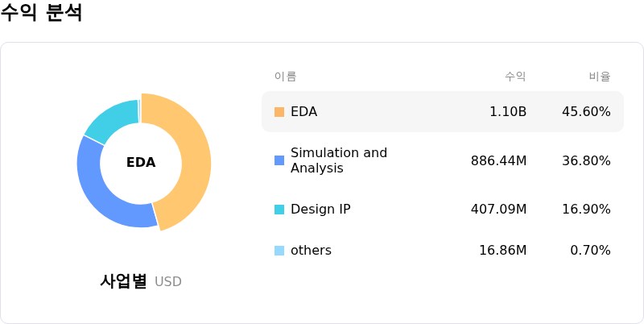Click the Simulation and Analysis row name
This screenshot has width=644, height=324.
[338, 160]
